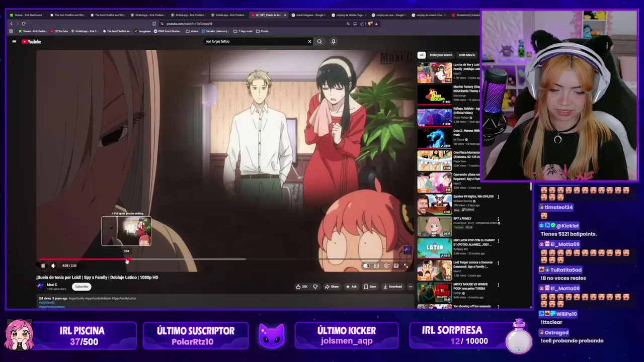Subscribe to the Maxi C channel
This screenshot has width=644, height=362.
pos(82,287)
